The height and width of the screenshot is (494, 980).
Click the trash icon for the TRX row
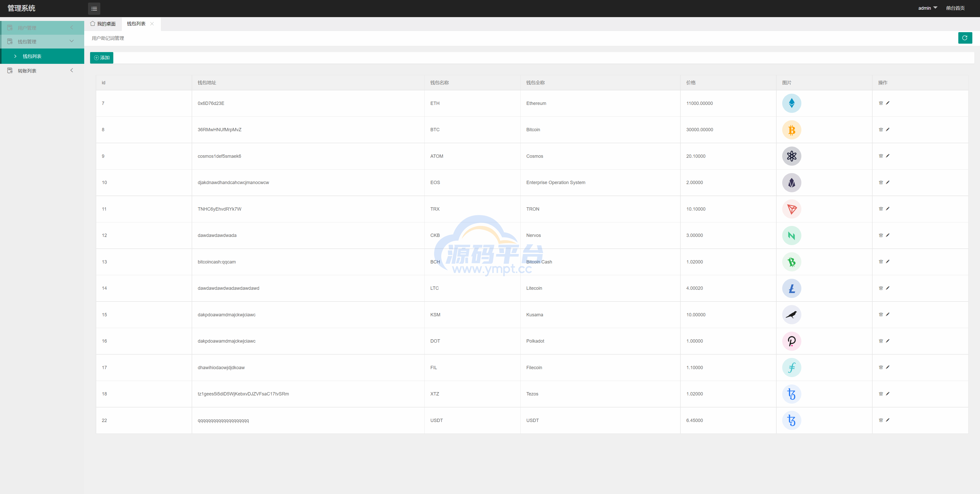pyautogui.click(x=881, y=209)
